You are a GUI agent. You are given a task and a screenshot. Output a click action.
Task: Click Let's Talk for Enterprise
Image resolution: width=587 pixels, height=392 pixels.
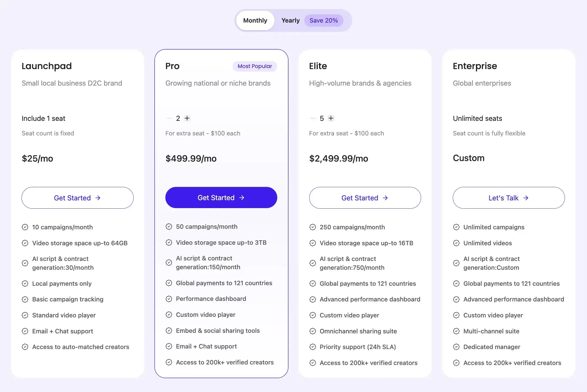(508, 198)
